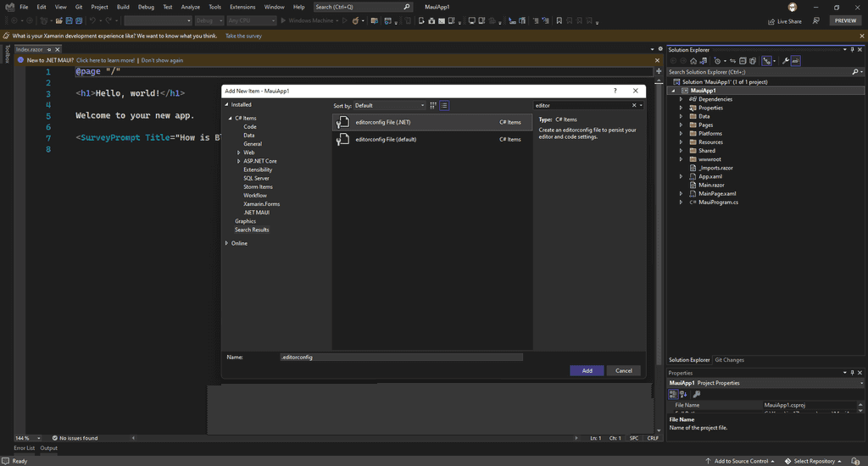Switch to the Git Changes tab

click(x=729, y=360)
